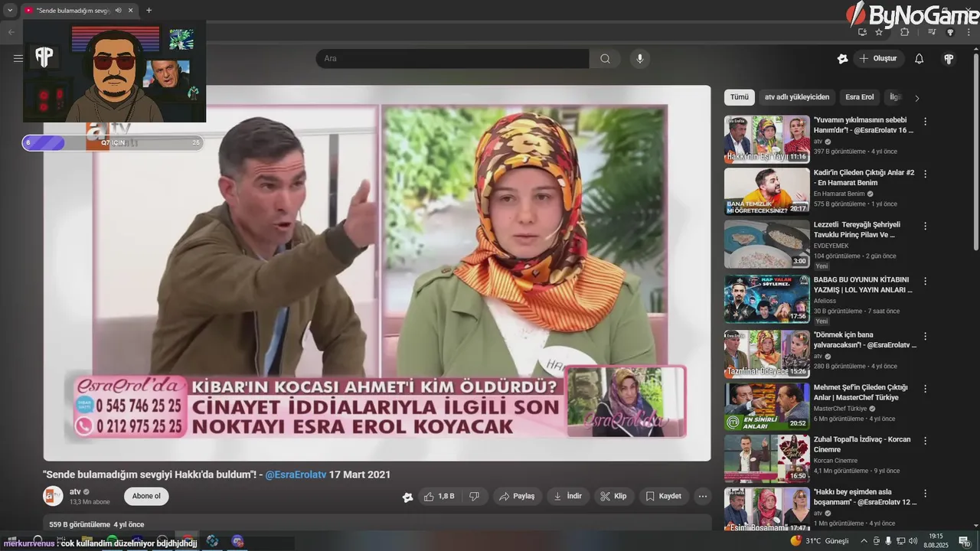Open taskbar volume icon
Screen dimensions: 980x551
pos(913,541)
